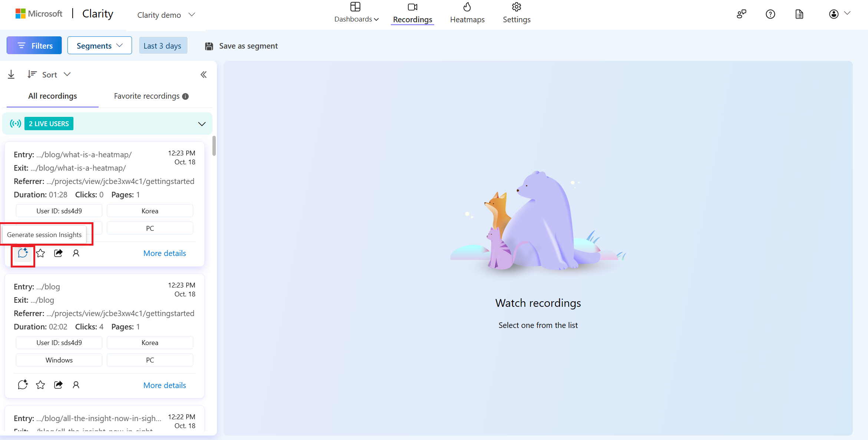The image size is (868, 440).
Task: Click the download recordings icon
Action: (x=11, y=75)
